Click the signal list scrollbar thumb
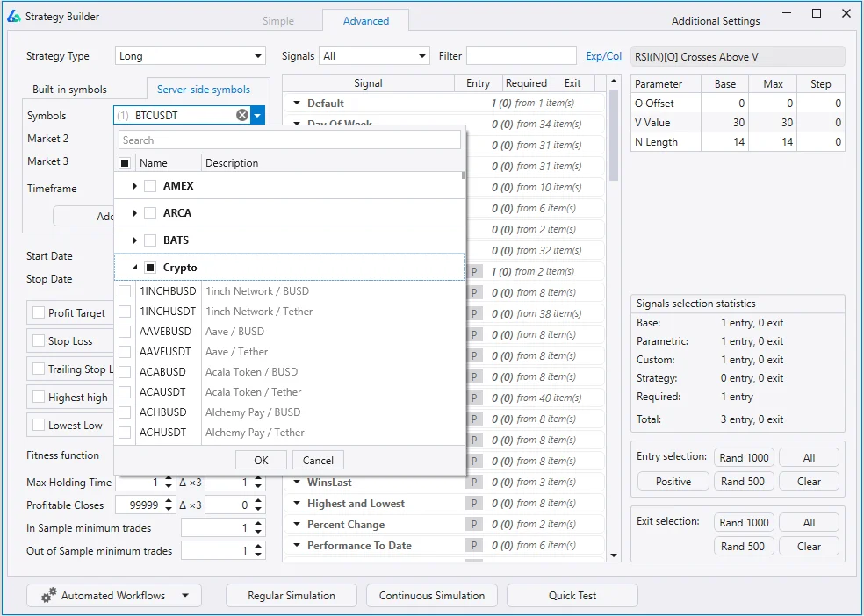Image resolution: width=864 pixels, height=616 pixels. [614, 135]
